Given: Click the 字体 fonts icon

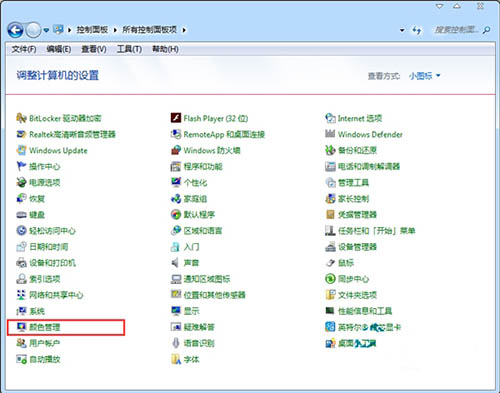Looking at the screenshot, I should pos(176,359).
